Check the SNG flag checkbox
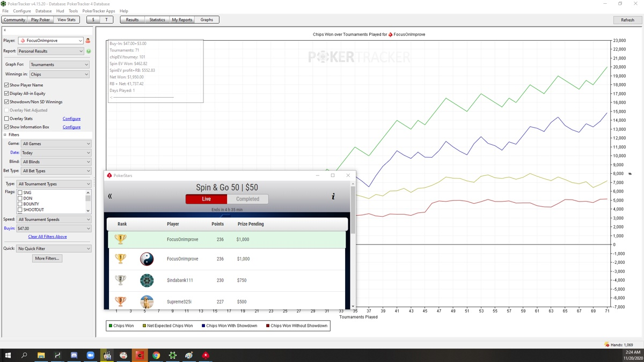644x362 pixels. click(20, 193)
